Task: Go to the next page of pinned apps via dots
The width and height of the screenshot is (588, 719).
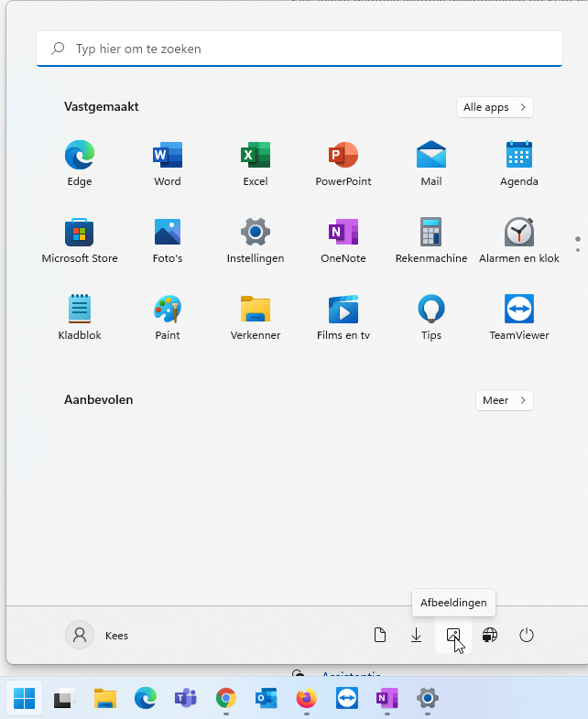Action: [x=578, y=250]
